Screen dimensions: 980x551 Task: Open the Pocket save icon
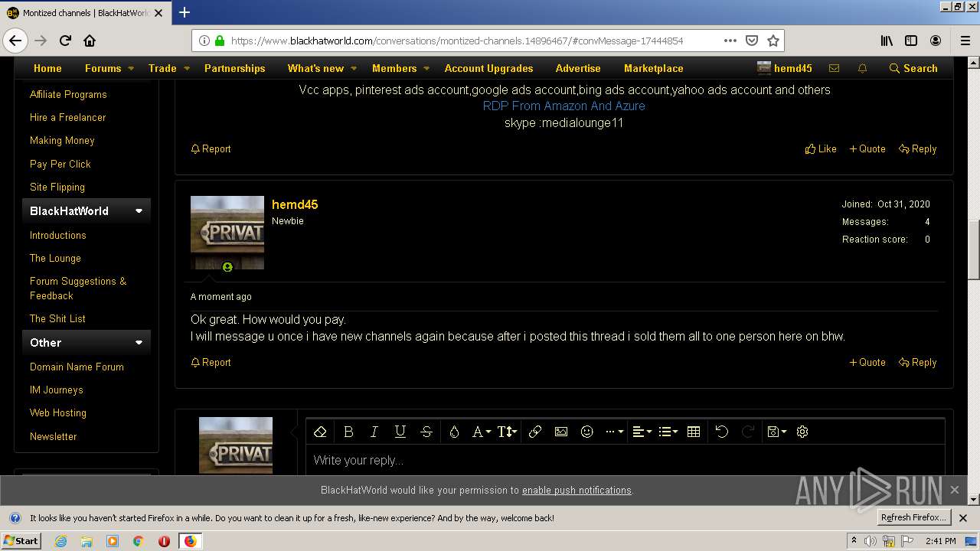752,41
